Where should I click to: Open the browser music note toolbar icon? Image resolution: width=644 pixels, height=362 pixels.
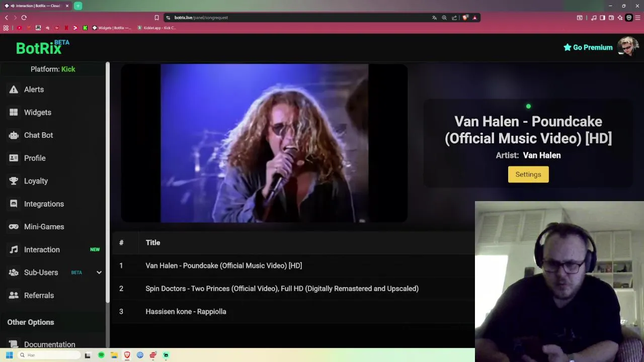(594, 18)
